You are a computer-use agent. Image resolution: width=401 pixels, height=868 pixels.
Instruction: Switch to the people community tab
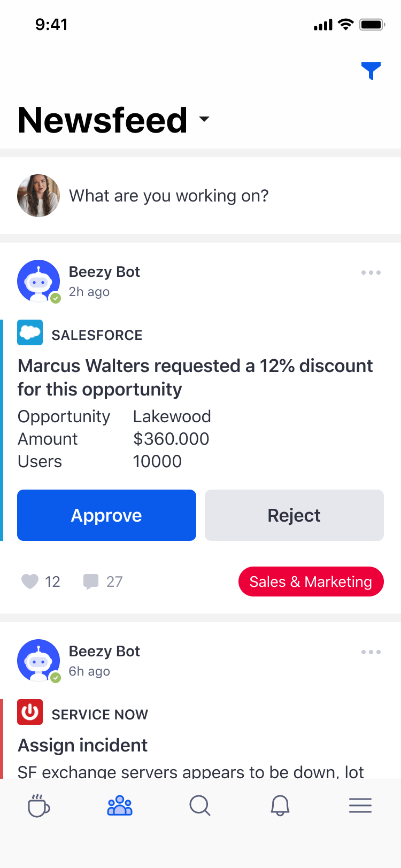(120, 805)
